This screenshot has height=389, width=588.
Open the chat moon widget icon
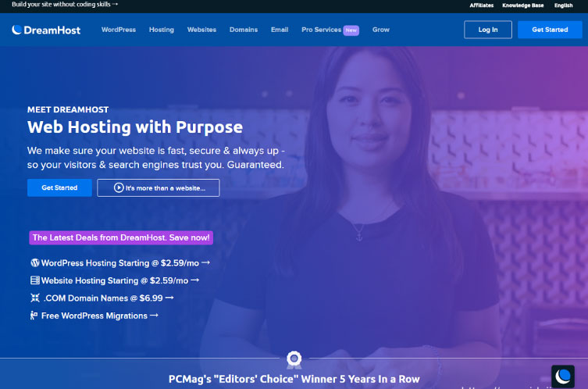[x=562, y=377]
